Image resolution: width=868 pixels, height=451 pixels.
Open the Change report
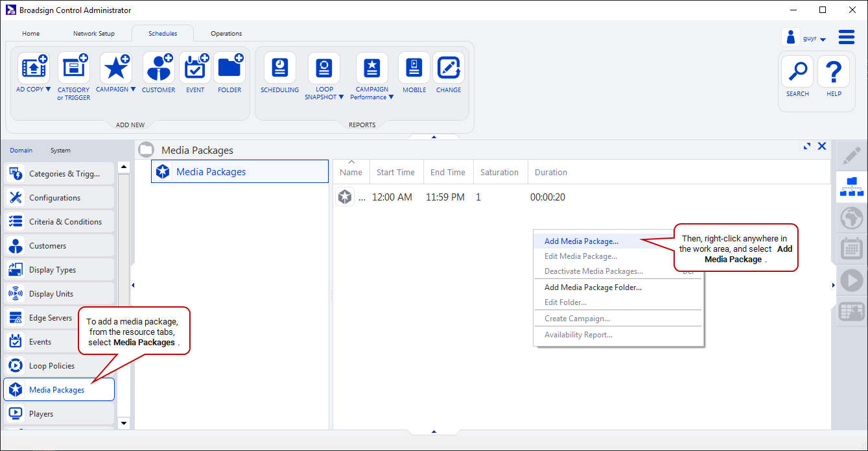click(449, 68)
